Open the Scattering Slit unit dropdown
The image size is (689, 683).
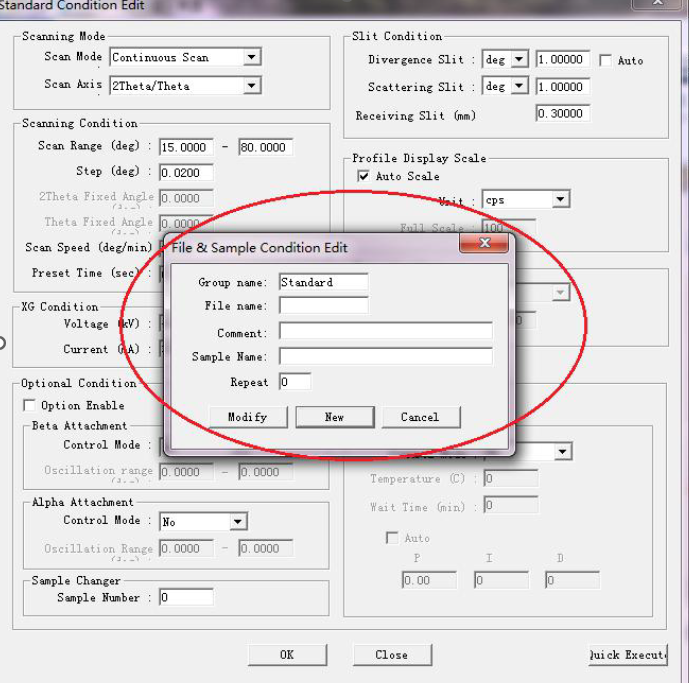click(x=519, y=87)
